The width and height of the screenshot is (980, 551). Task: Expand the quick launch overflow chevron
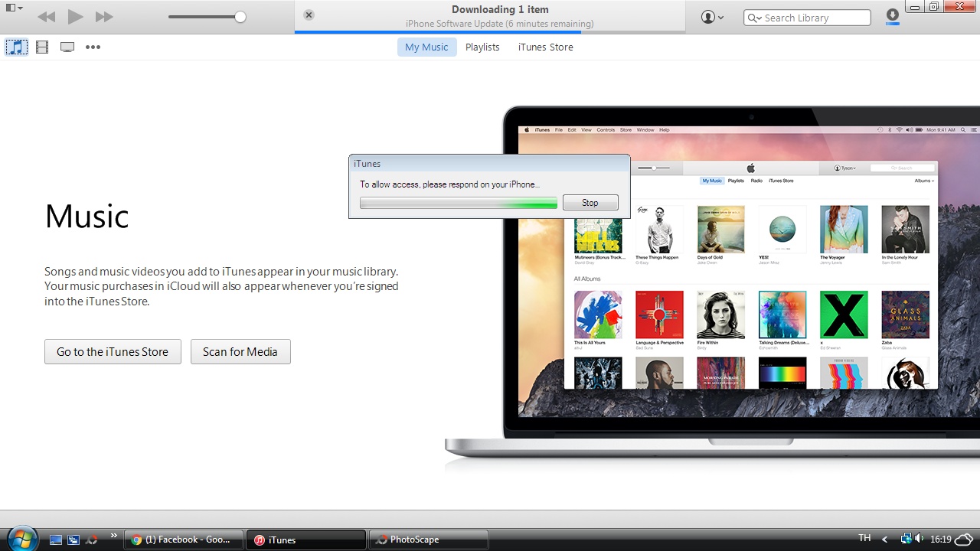pyautogui.click(x=114, y=536)
